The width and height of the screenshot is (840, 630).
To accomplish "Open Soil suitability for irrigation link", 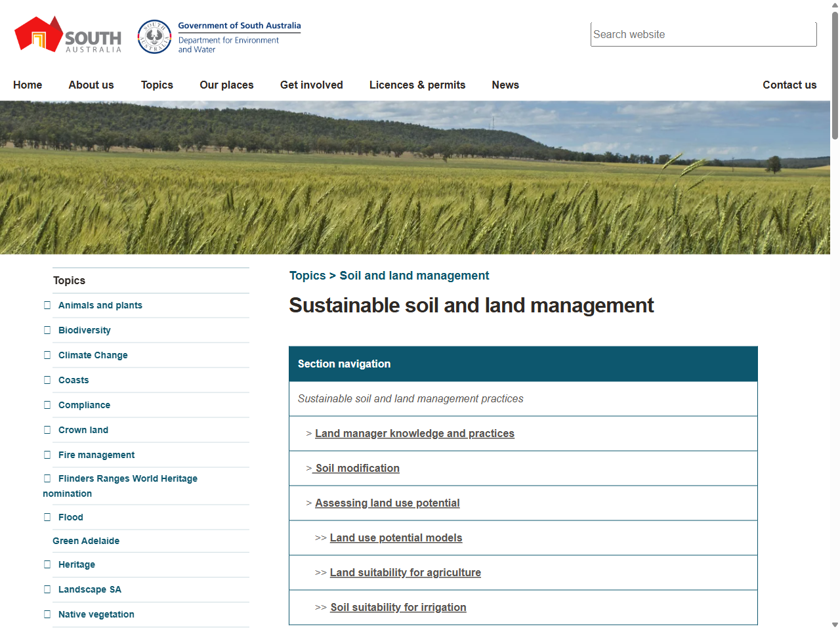I will pyautogui.click(x=398, y=607).
